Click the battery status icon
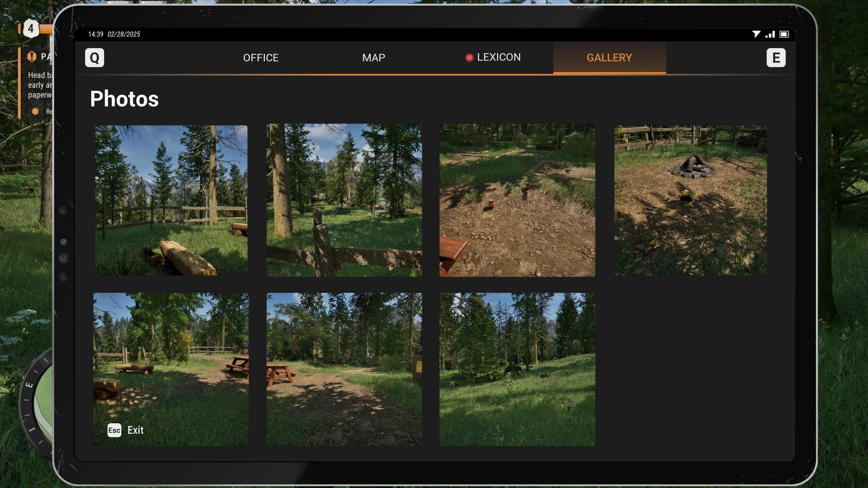The width and height of the screenshot is (868, 488). 784,34
